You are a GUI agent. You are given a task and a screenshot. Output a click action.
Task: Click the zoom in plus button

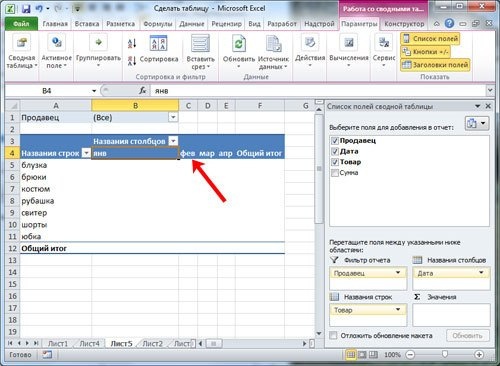pyautogui.click(x=479, y=355)
